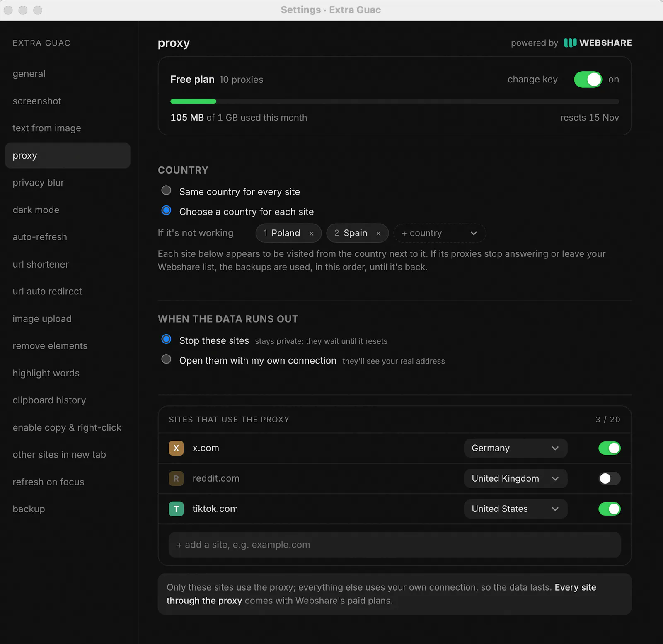663x644 pixels.
Task: Click the resets 15 Nov text
Action: click(590, 118)
